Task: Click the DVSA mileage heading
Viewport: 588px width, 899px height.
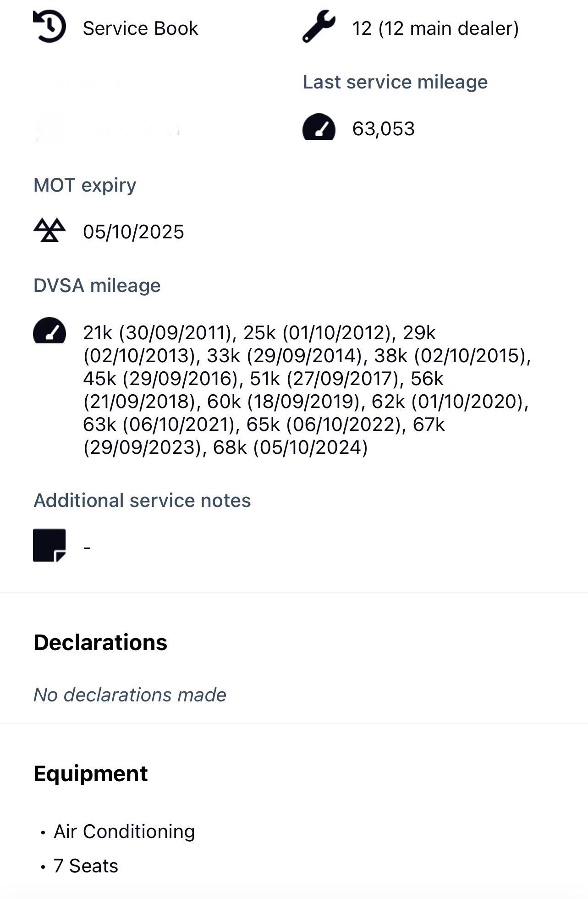Action: 97,286
